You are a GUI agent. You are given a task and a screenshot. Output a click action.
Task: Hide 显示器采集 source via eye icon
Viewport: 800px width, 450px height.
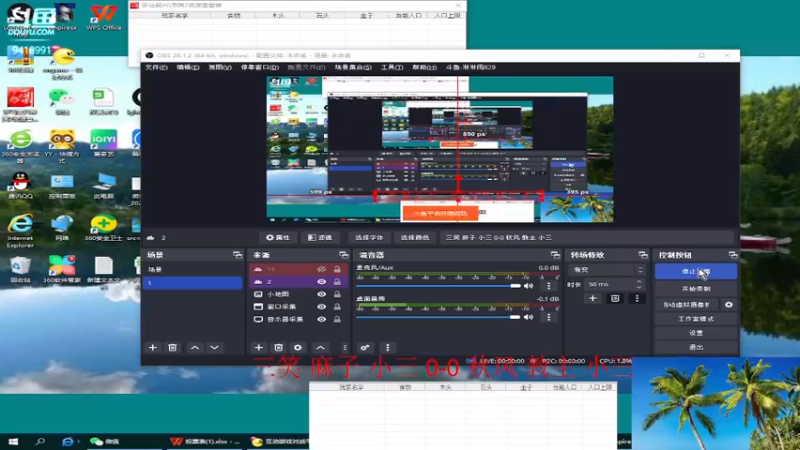321,319
